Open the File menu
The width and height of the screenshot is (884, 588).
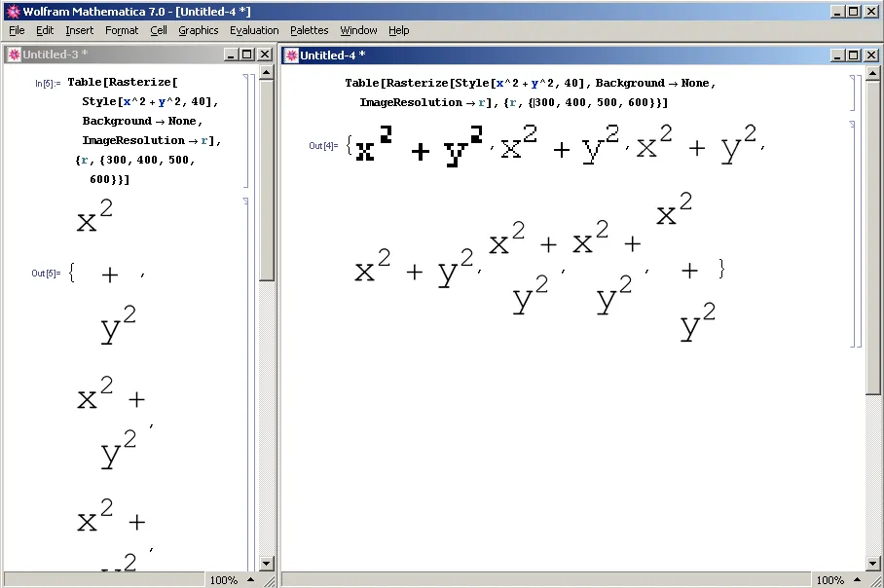(17, 30)
